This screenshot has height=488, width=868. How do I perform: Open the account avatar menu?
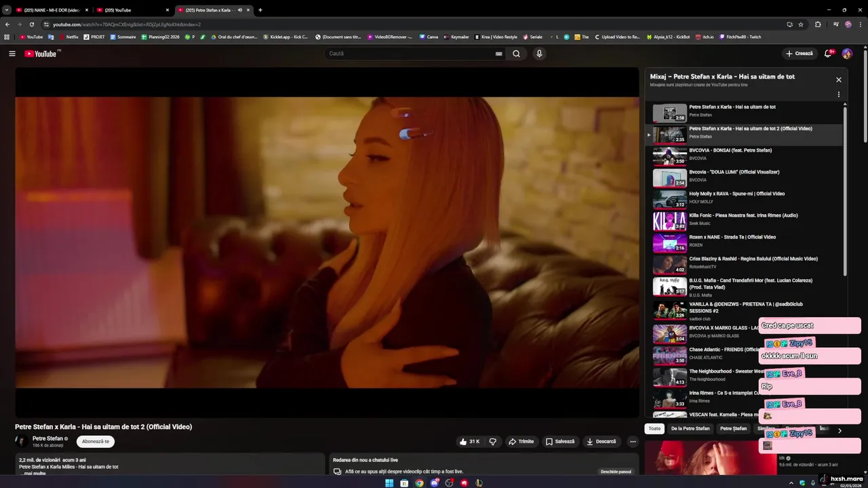[x=847, y=54]
